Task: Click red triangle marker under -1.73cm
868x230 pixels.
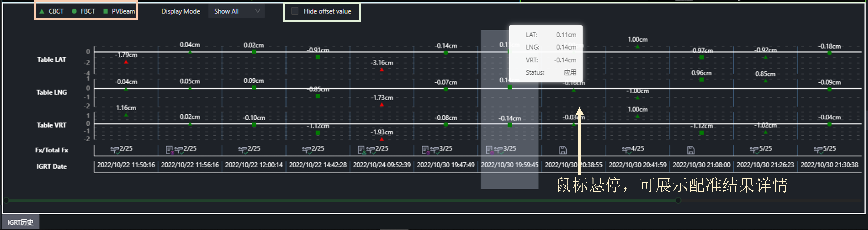Action: (382, 104)
